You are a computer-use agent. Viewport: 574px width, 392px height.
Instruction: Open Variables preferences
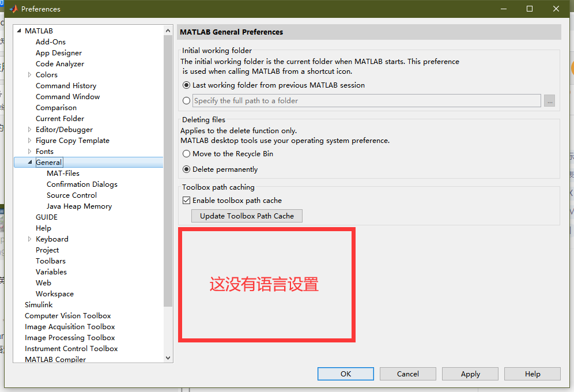[x=51, y=272]
